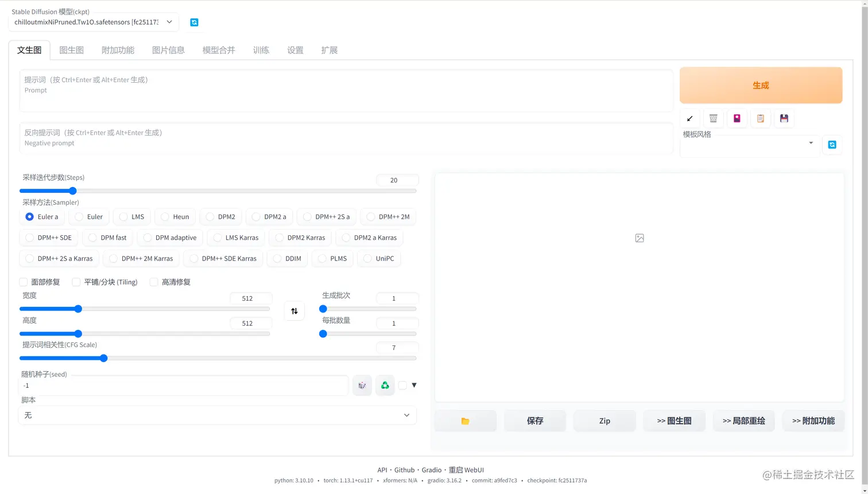Image resolution: width=868 pixels, height=494 pixels.
Task: Select the Euler a sampler
Action: coord(42,217)
